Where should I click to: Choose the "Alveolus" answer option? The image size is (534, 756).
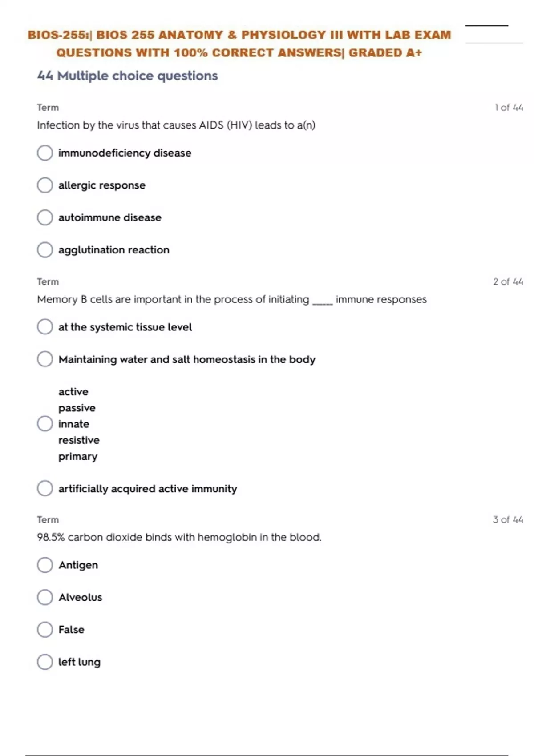point(45,597)
